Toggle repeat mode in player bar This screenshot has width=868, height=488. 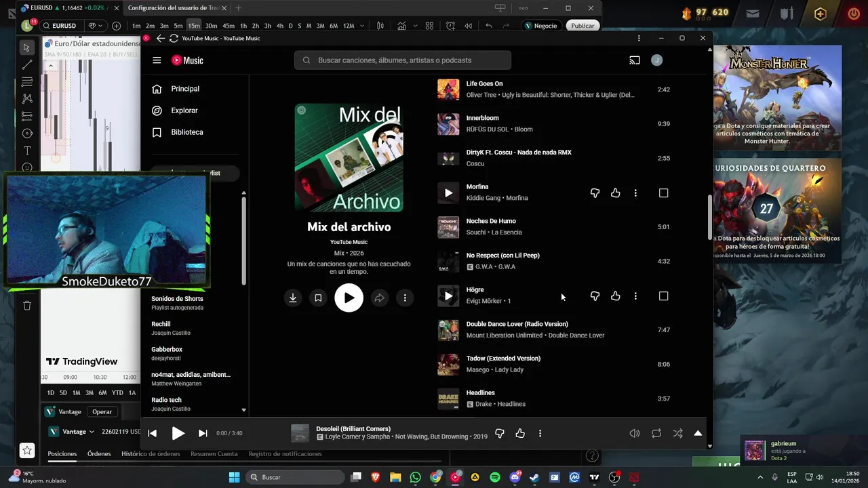click(x=656, y=433)
